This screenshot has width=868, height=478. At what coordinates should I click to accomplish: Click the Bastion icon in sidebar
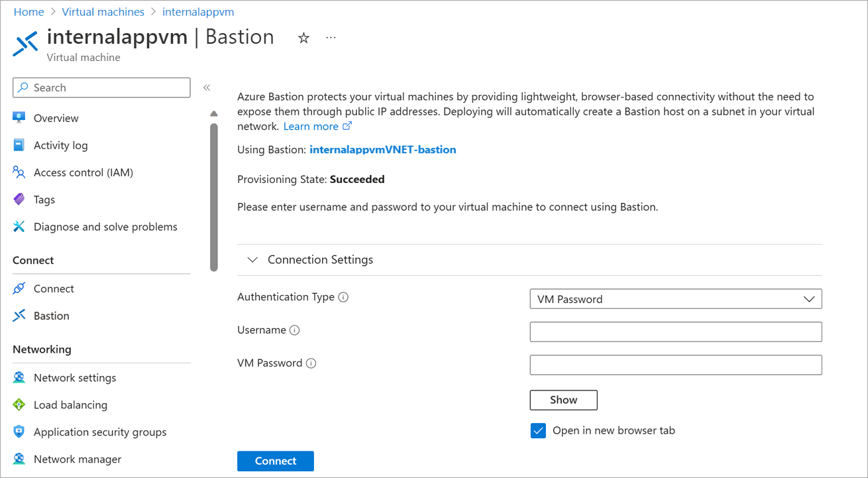point(19,316)
